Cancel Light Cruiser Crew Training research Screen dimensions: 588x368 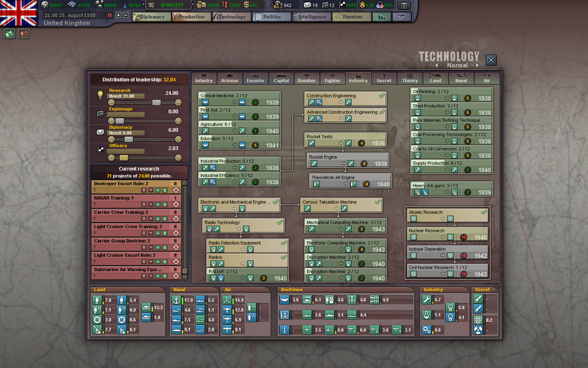click(x=176, y=233)
